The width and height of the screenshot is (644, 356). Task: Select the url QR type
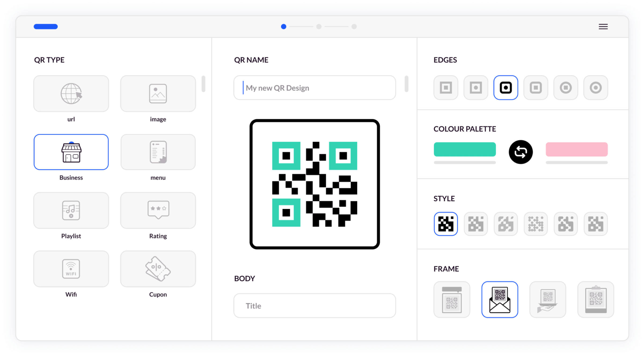pyautogui.click(x=71, y=94)
